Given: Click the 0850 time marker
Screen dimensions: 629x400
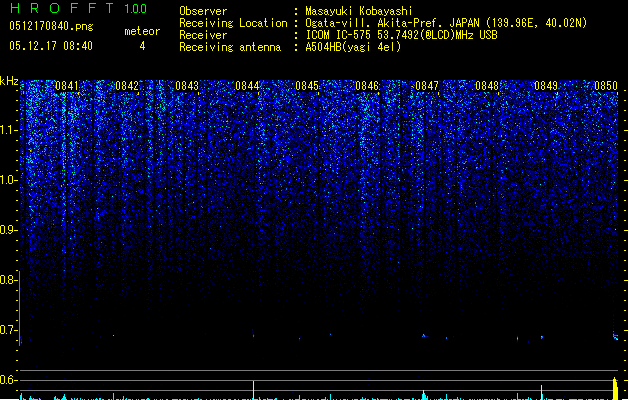Looking at the screenshot, I should click(x=606, y=86).
